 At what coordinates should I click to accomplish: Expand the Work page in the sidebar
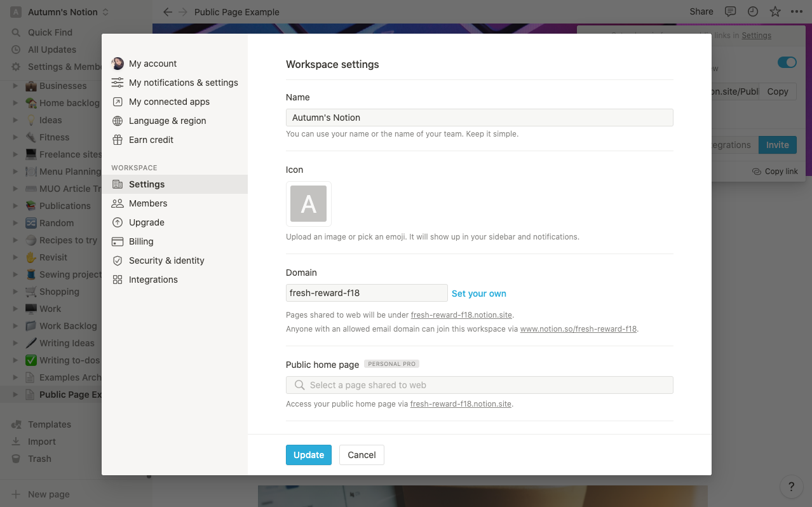pyautogui.click(x=15, y=308)
